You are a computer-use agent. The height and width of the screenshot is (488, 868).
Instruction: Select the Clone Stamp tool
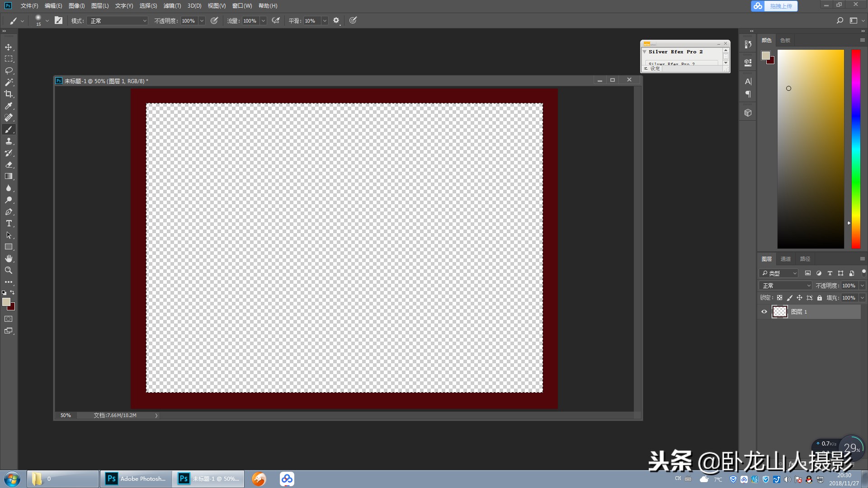[9, 141]
